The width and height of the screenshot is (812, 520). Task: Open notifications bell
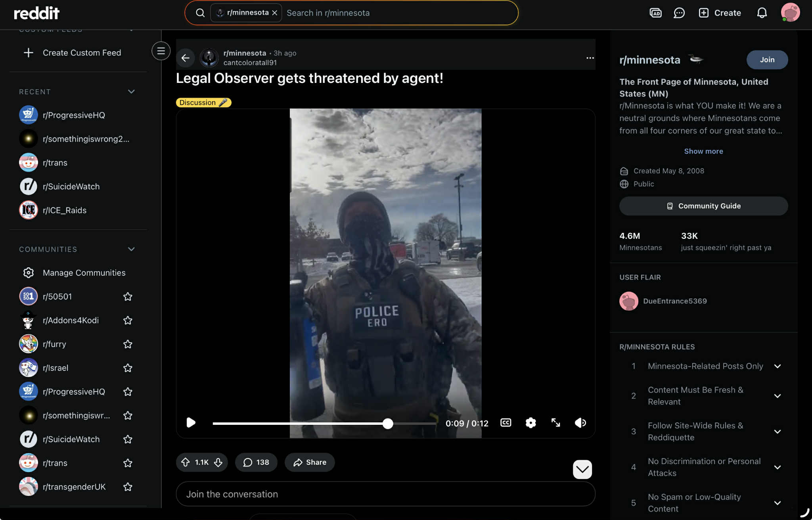point(762,13)
